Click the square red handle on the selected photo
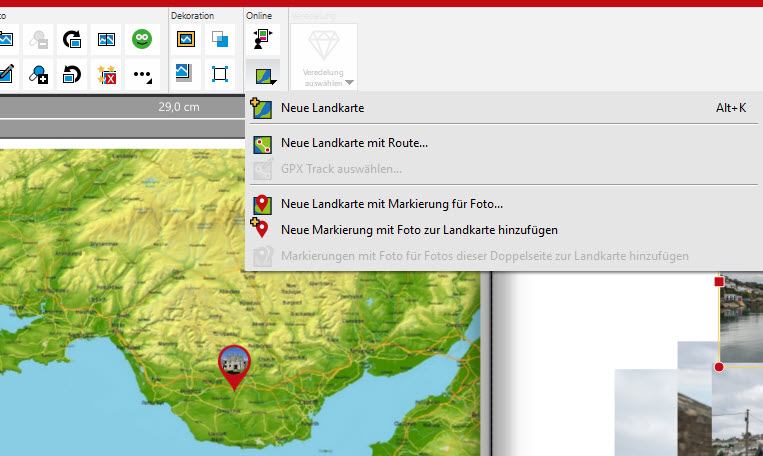The height and width of the screenshot is (456, 763). [719, 282]
